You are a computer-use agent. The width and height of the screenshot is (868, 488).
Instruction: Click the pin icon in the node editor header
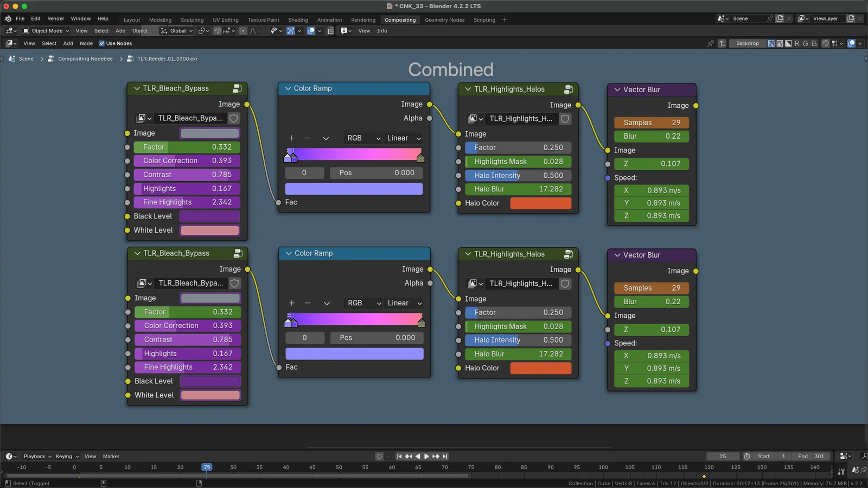[x=711, y=43]
